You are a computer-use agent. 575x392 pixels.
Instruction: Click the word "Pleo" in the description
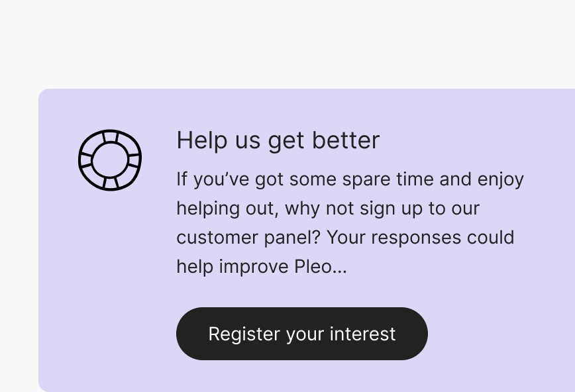click(x=313, y=267)
